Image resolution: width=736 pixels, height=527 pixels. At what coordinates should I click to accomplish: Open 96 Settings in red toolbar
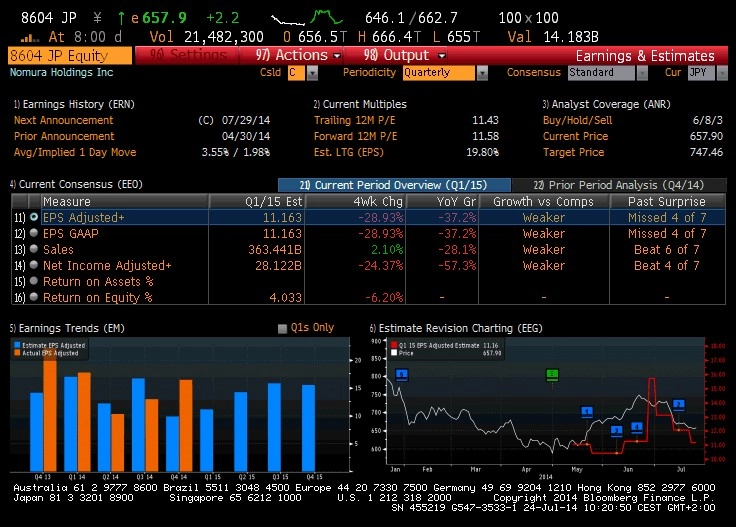point(188,55)
